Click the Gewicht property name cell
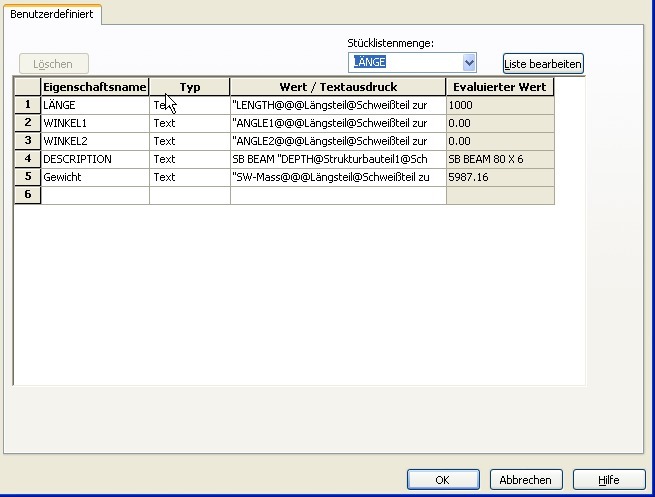Screen dimensions: 655x497 [x=95, y=177]
